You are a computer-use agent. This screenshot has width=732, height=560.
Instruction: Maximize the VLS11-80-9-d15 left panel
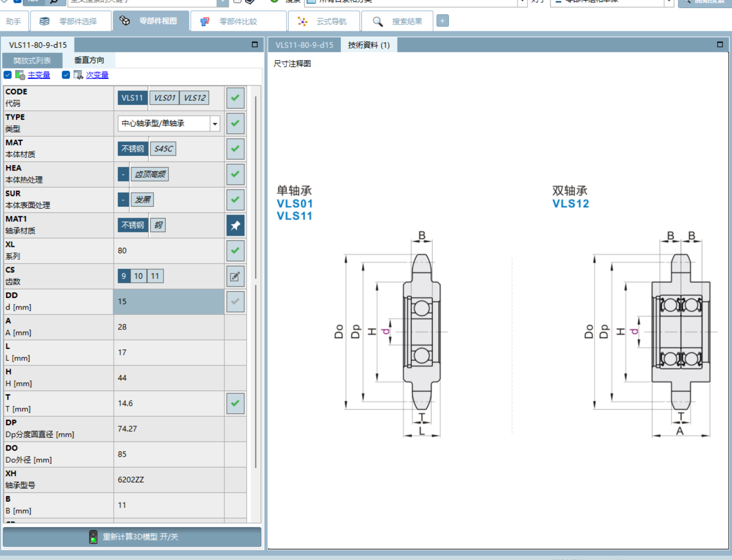(255, 44)
